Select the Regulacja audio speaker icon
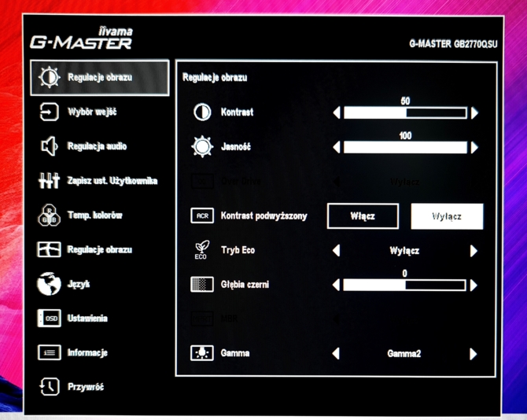 pyautogui.click(x=49, y=146)
